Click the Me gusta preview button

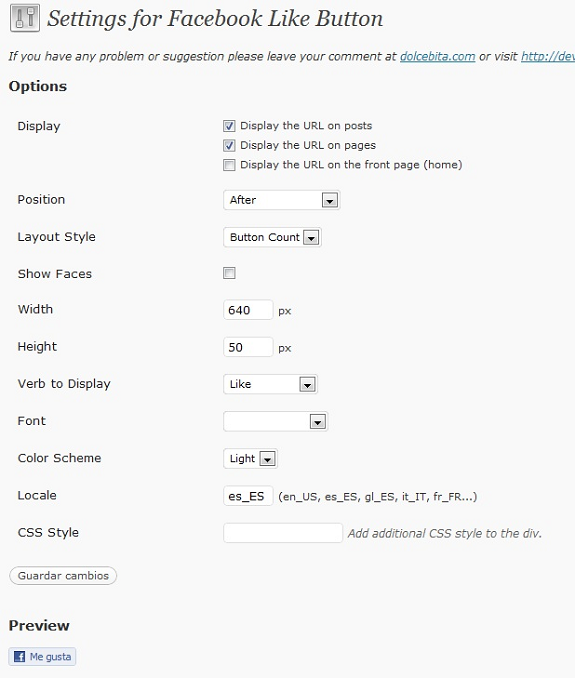click(42, 656)
